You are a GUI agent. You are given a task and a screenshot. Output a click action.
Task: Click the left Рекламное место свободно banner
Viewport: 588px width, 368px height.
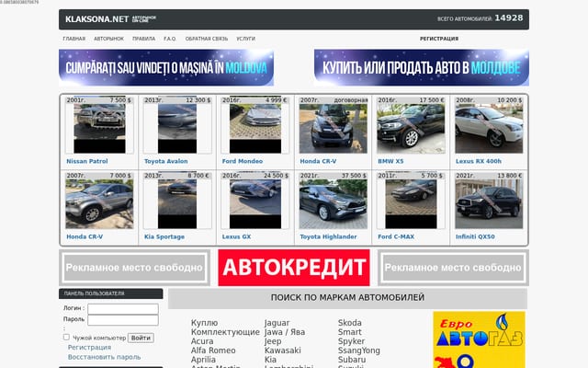(x=134, y=268)
